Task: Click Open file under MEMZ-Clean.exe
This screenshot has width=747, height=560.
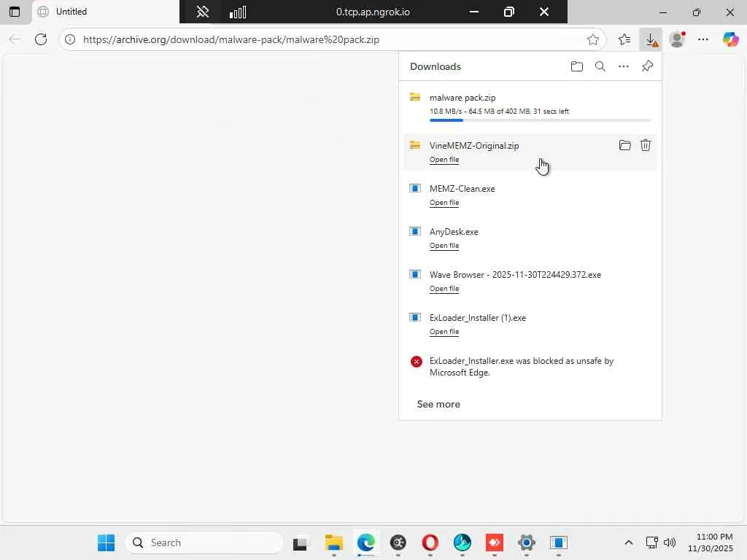Action: (444, 203)
